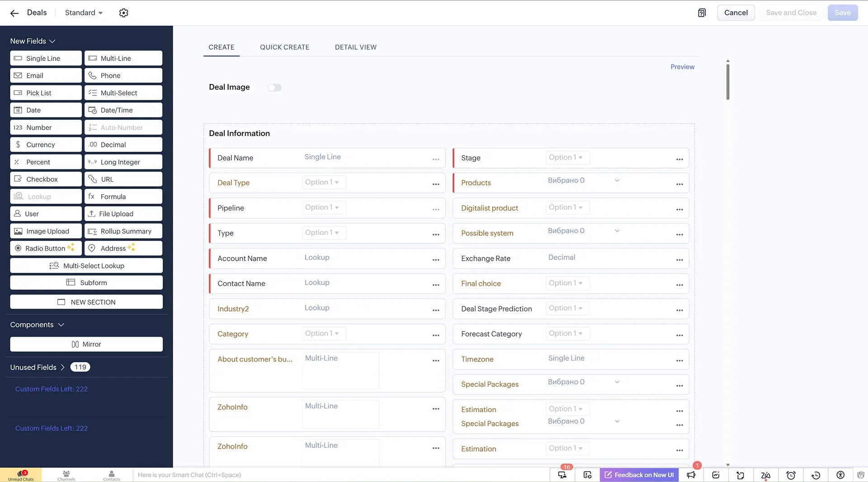Toggle the Deal Image switch
The image size is (868, 482).
pyautogui.click(x=274, y=88)
